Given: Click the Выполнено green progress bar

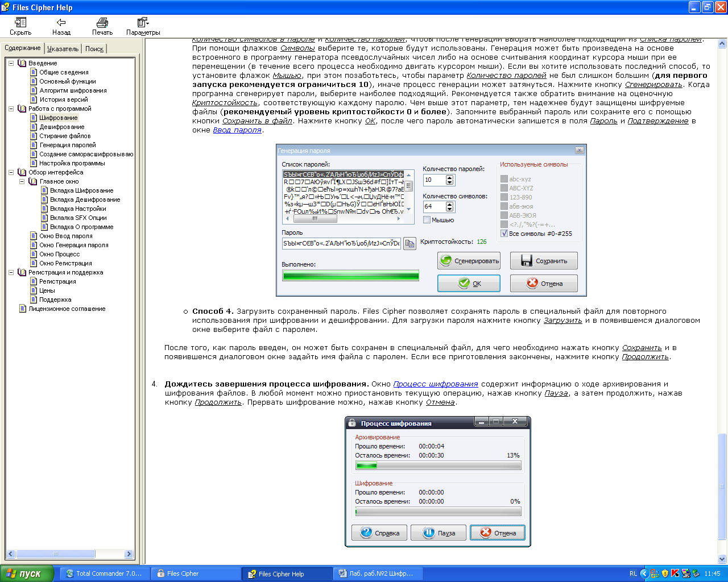Looking at the screenshot, I should click(x=350, y=276).
